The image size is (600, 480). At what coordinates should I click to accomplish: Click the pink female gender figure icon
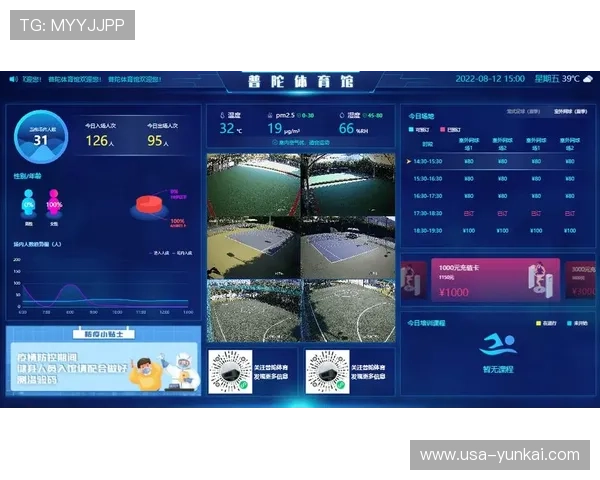point(54,203)
